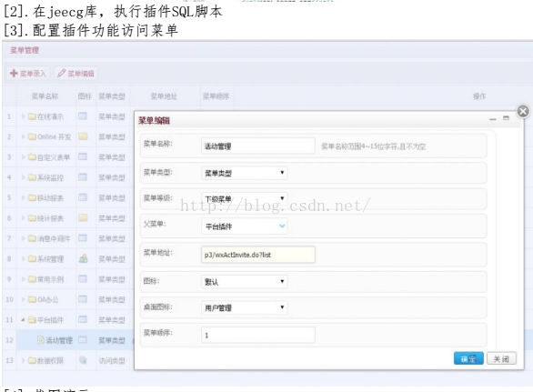The width and height of the screenshot is (533, 392).
Task: Click the folder icon of OA办公
Action: pyautogui.click(x=32, y=299)
